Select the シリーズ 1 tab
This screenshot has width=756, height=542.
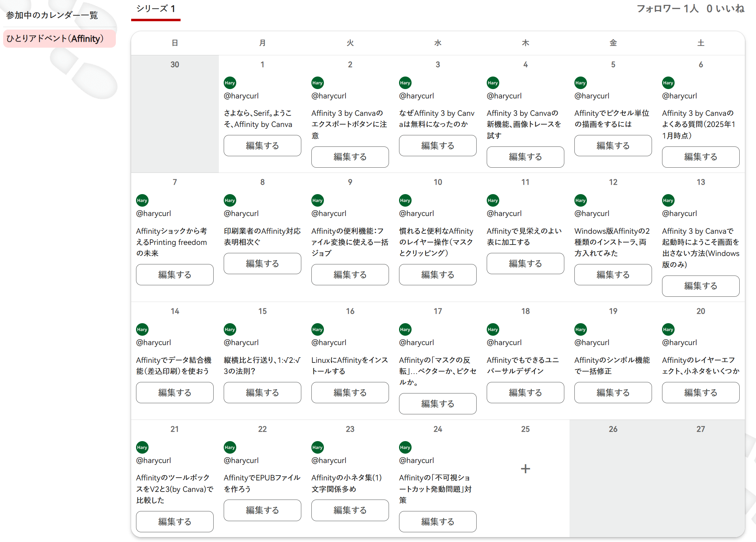156,9
